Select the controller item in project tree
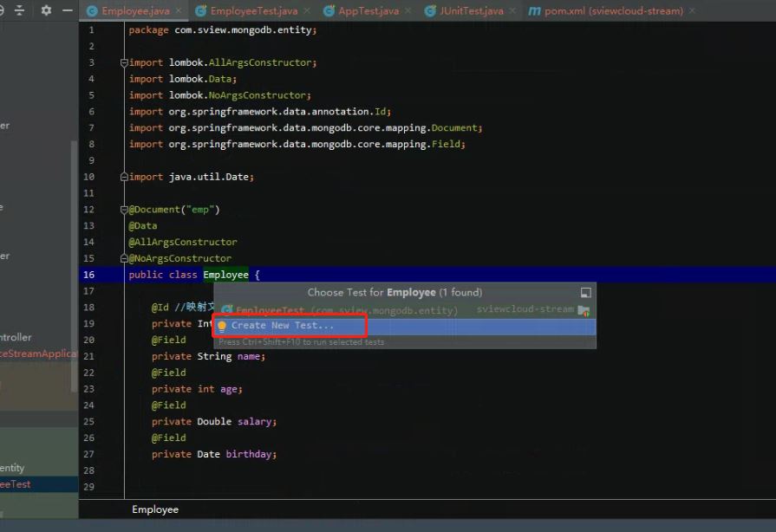Viewport: 776px width, 532px height. (x=16, y=337)
